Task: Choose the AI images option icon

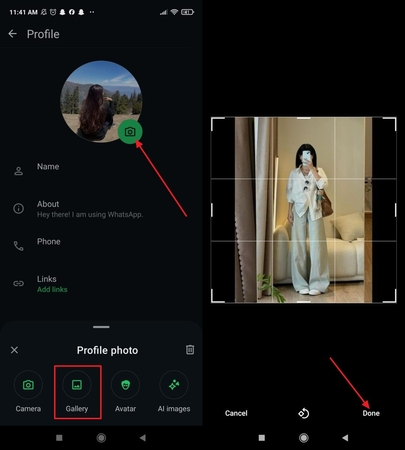Action: tap(174, 385)
